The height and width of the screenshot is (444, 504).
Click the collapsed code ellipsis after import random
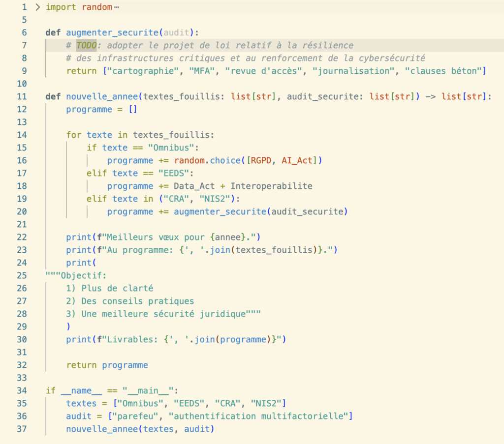[x=116, y=7]
